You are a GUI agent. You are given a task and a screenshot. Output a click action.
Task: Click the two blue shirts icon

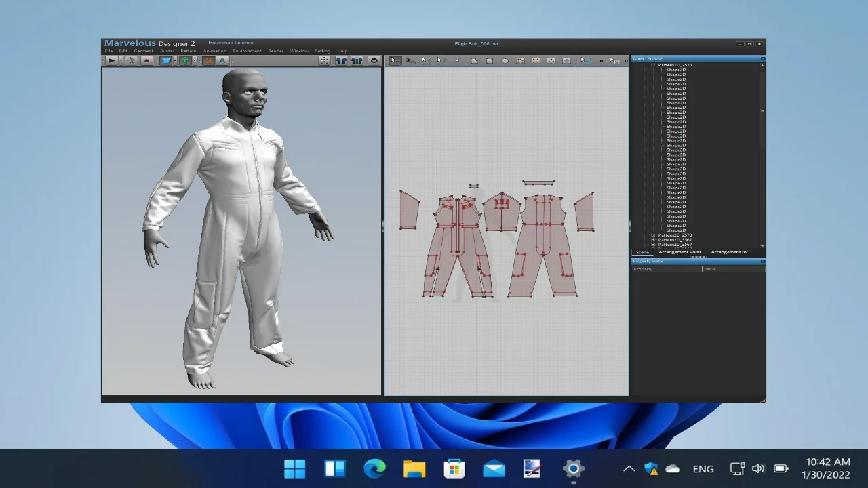341,60
